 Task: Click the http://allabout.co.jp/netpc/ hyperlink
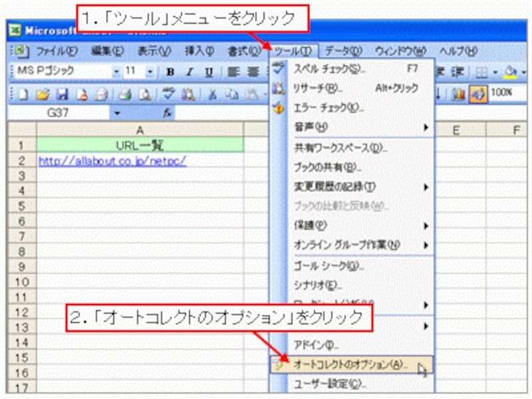(x=112, y=161)
